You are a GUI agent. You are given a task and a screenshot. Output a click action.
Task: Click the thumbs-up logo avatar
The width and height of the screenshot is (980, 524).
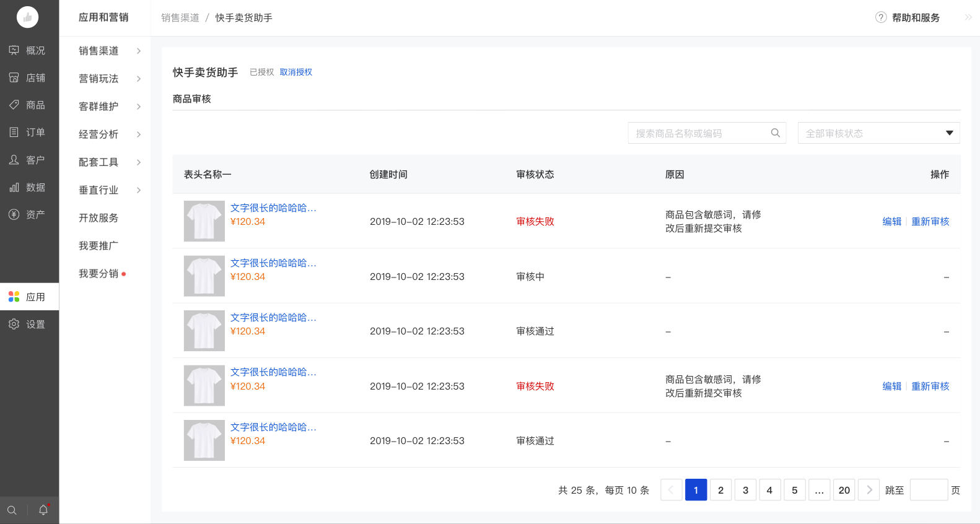click(x=27, y=17)
